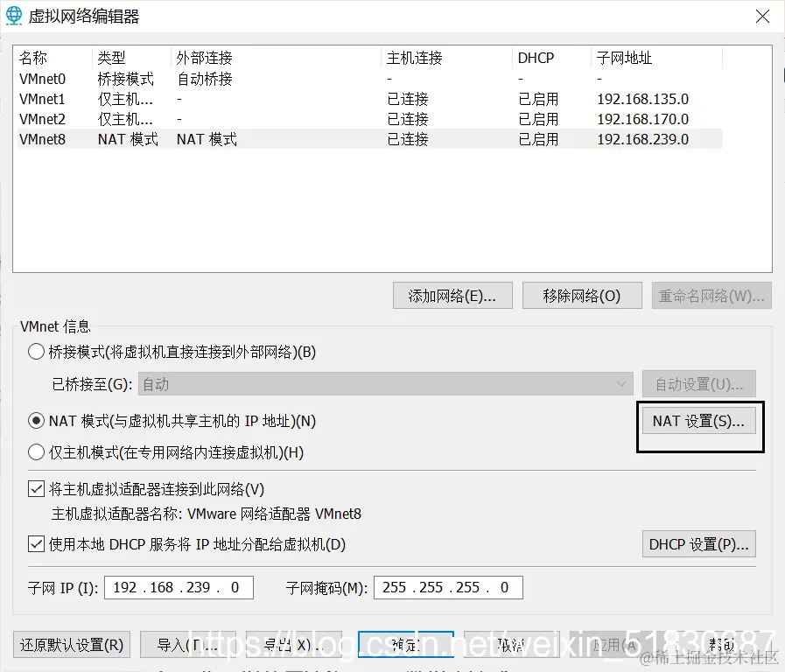Click the 导出 button
The width and height of the screenshot is (785, 672).
(x=294, y=645)
